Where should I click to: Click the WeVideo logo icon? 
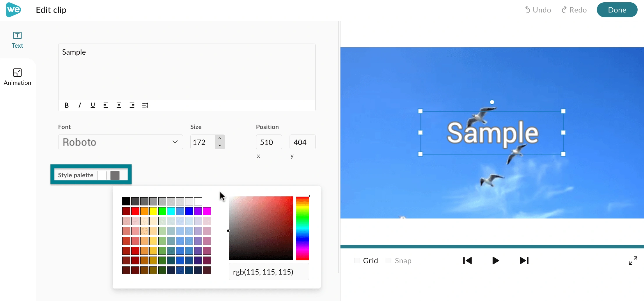(13, 10)
